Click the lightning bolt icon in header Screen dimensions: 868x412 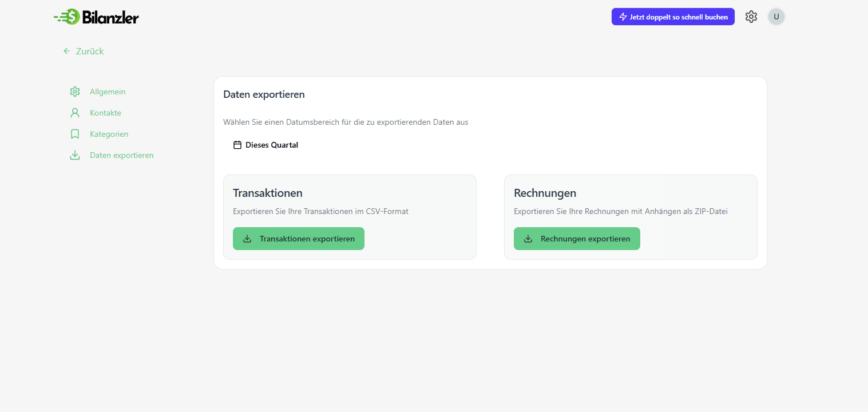[x=623, y=17]
